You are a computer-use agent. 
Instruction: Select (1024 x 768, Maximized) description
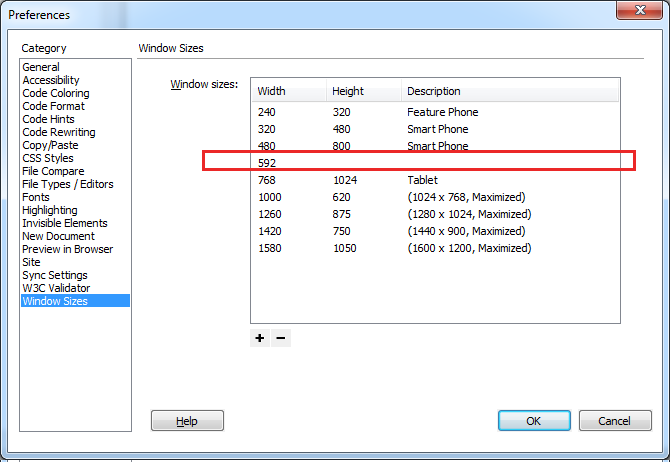pos(466,197)
